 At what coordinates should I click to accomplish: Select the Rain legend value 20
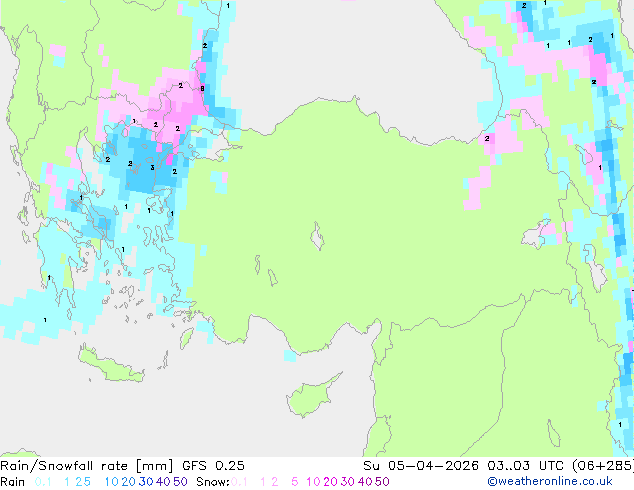pyautogui.click(x=128, y=482)
